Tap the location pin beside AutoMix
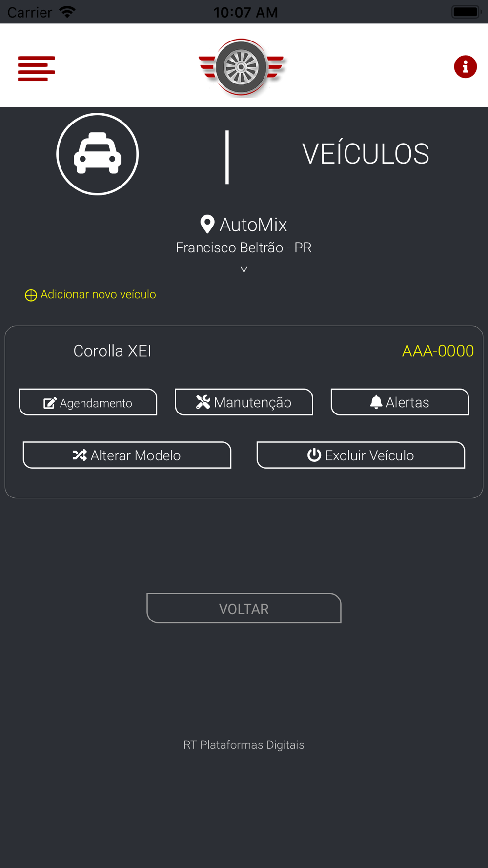Image resolution: width=488 pixels, height=868 pixels. pos(207,225)
